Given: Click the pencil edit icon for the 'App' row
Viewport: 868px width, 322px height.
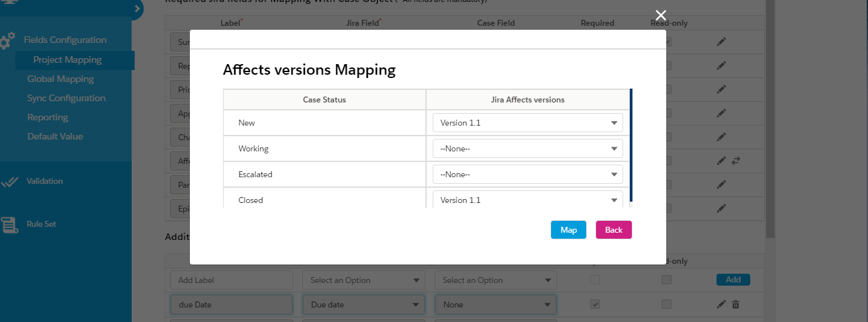Looking at the screenshot, I should (x=721, y=113).
